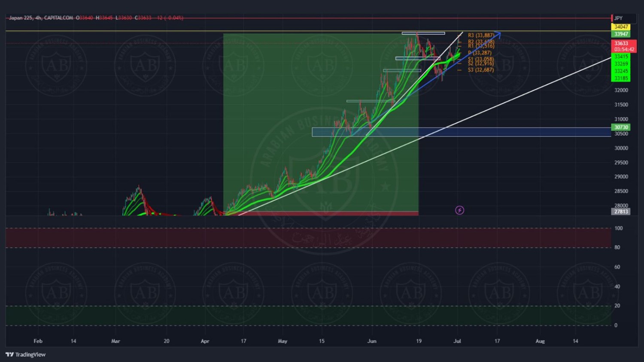Image resolution: width=644 pixels, height=362 pixels.
Task: Select the green long position profit box
Action: 321,122
